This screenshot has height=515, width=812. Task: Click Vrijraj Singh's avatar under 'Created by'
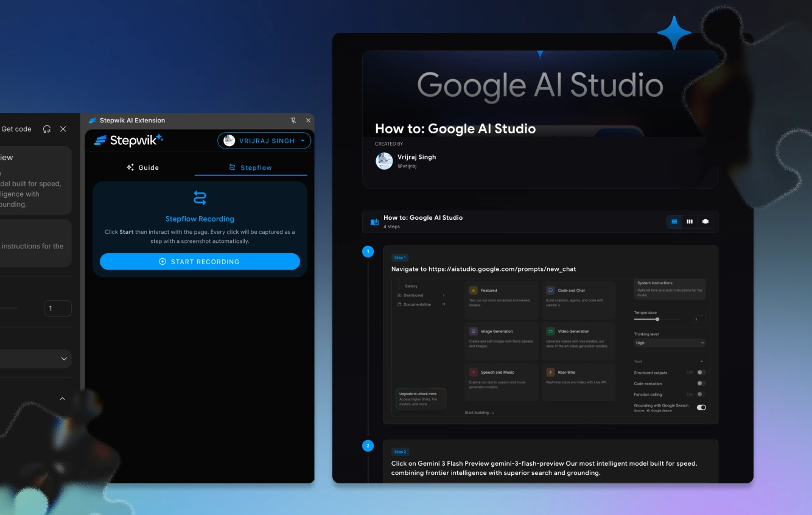pyautogui.click(x=384, y=161)
